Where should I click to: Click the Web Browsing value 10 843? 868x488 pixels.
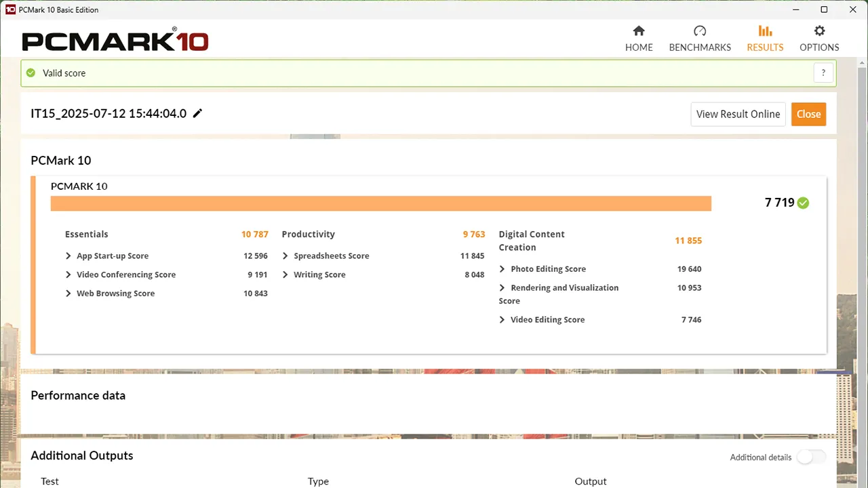pyautogui.click(x=256, y=293)
